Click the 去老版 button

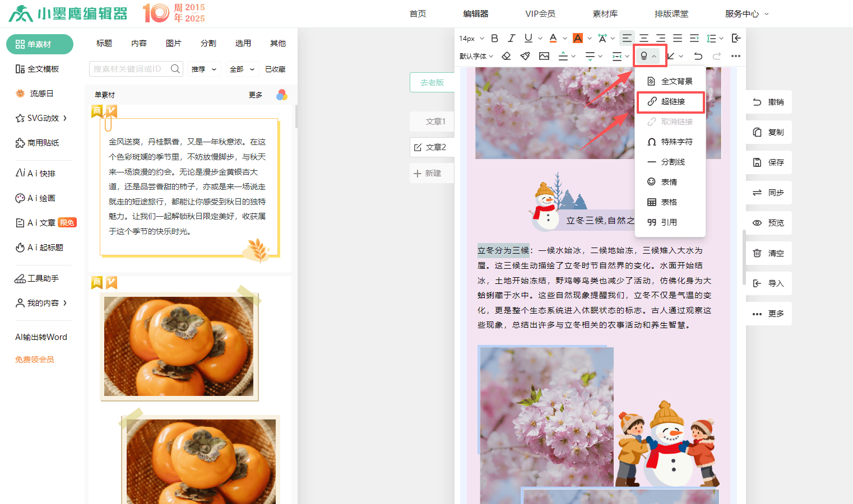pos(432,82)
